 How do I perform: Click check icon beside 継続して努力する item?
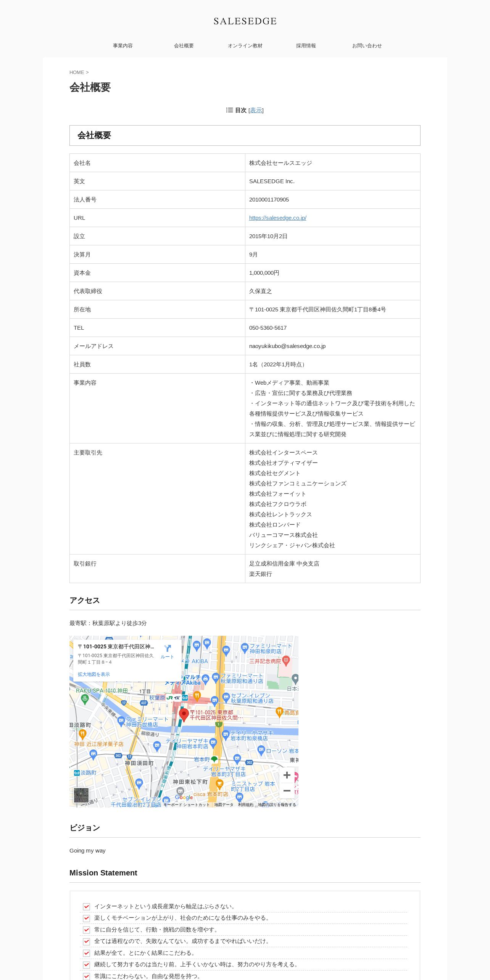coord(87,965)
